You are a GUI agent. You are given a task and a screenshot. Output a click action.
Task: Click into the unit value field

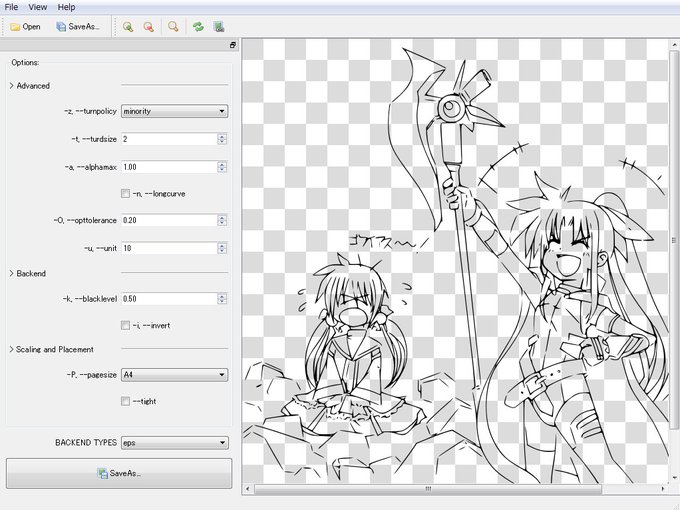[x=169, y=248]
